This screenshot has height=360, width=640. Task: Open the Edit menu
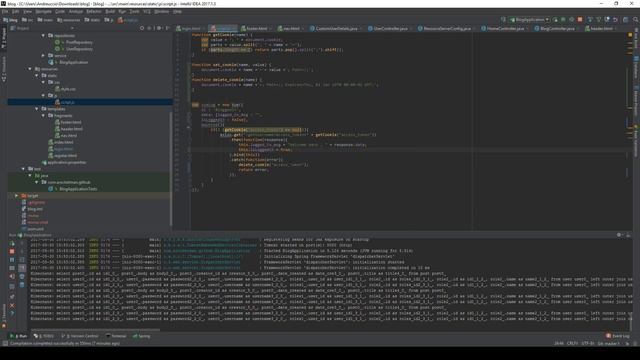16,11
